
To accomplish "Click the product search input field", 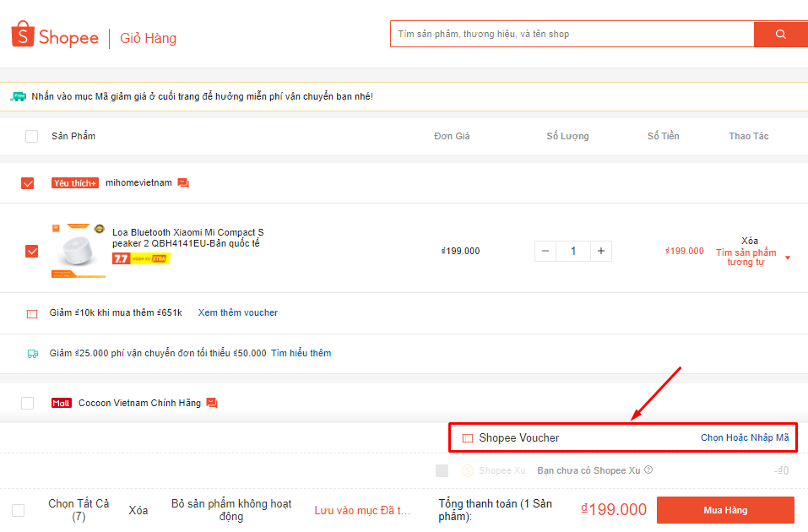I will [x=572, y=35].
